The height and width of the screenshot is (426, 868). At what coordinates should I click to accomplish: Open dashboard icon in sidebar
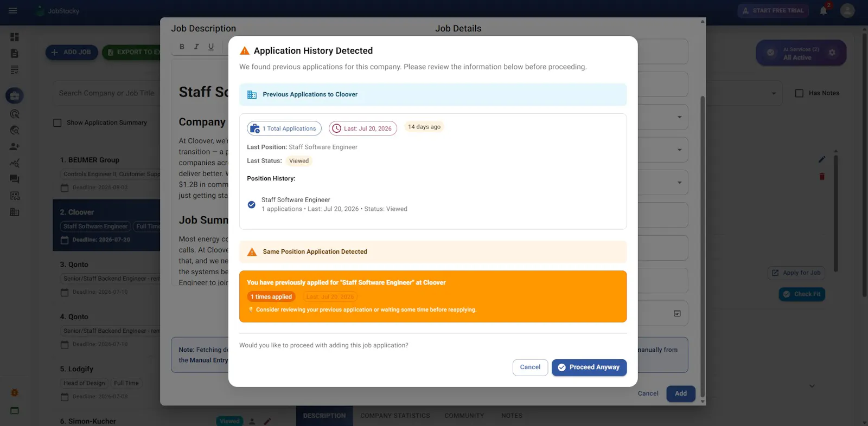coord(15,37)
